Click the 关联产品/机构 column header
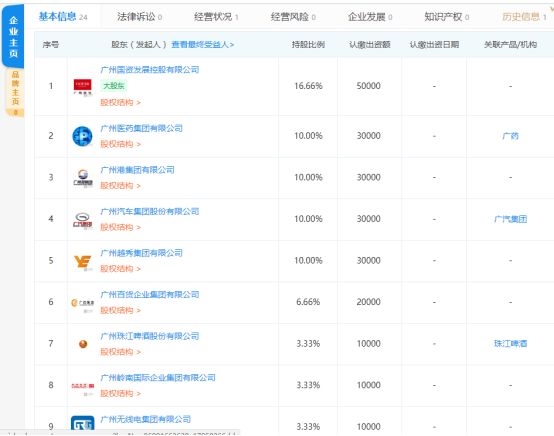 (510, 45)
